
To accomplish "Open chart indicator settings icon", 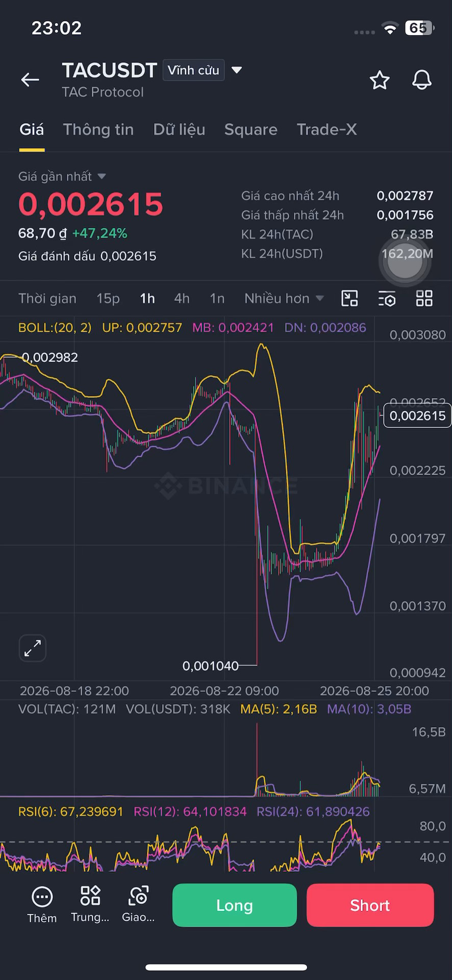I will (x=387, y=299).
